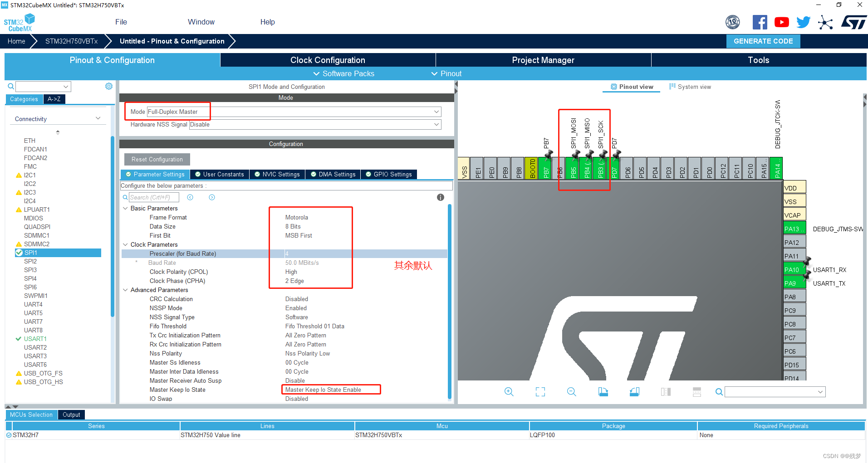Viewport: 868px width, 463px height.
Task: Rotate chip view clockwise icon
Action: [x=603, y=392]
